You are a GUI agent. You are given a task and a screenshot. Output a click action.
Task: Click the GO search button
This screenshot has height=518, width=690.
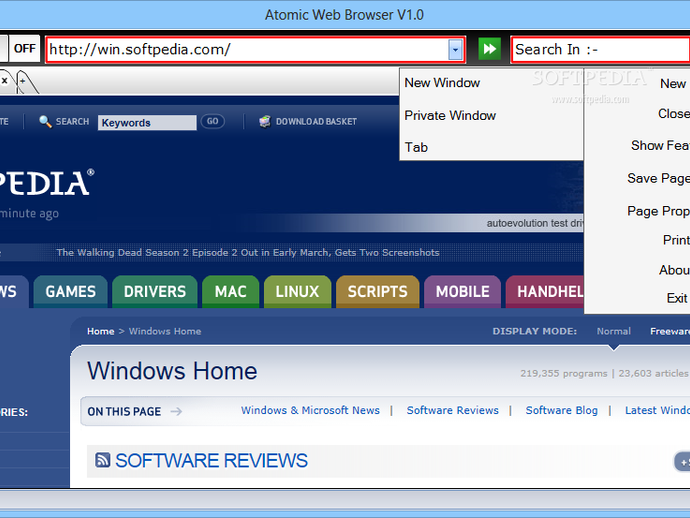[213, 121]
